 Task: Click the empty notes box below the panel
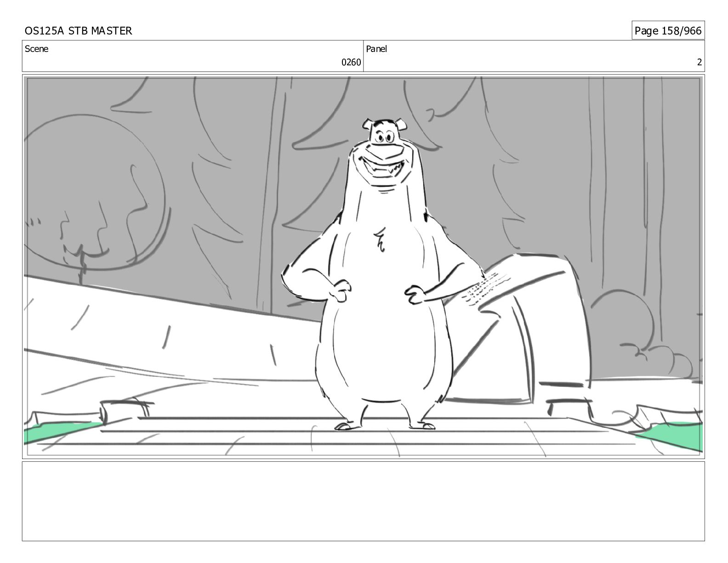coord(364,501)
